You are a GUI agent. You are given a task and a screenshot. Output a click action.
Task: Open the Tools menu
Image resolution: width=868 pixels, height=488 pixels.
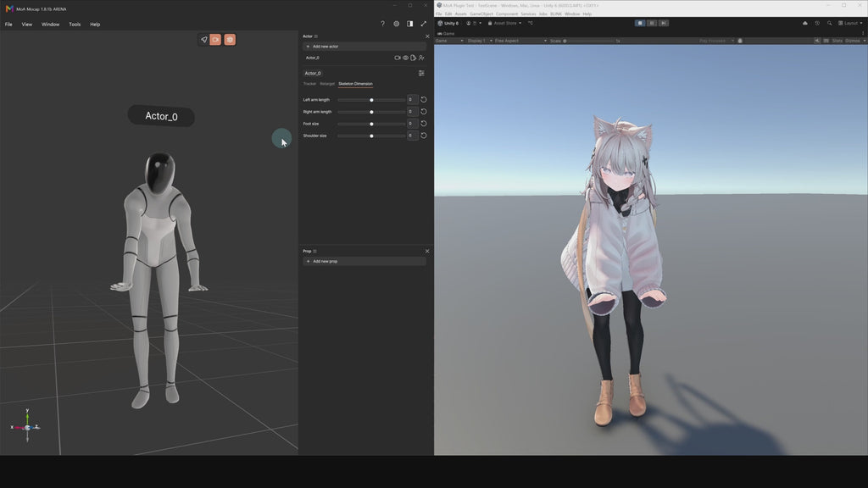click(x=75, y=25)
